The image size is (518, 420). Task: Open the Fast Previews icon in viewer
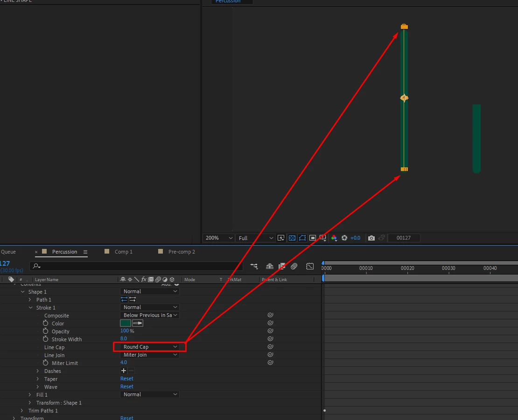281,238
